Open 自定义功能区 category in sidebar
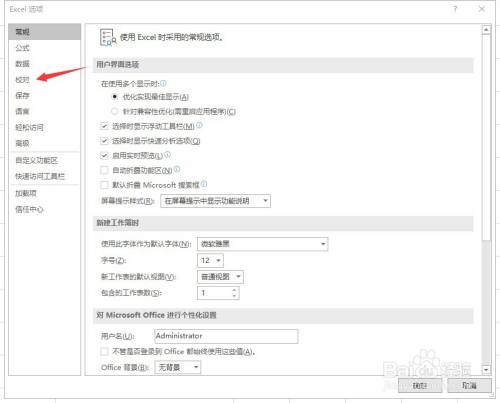500x403 pixels. coord(45,160)
